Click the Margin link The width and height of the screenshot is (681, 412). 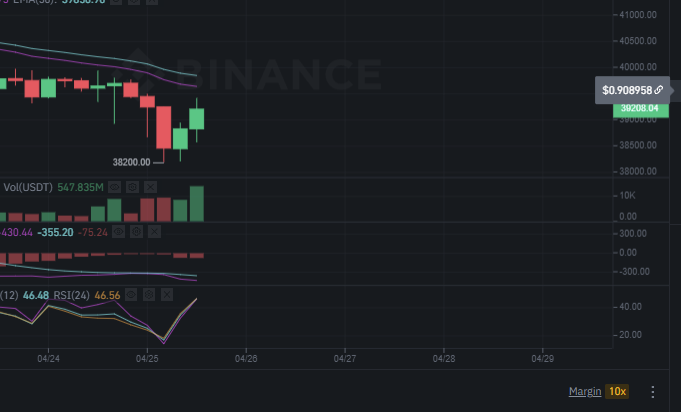tap(584, 391)
